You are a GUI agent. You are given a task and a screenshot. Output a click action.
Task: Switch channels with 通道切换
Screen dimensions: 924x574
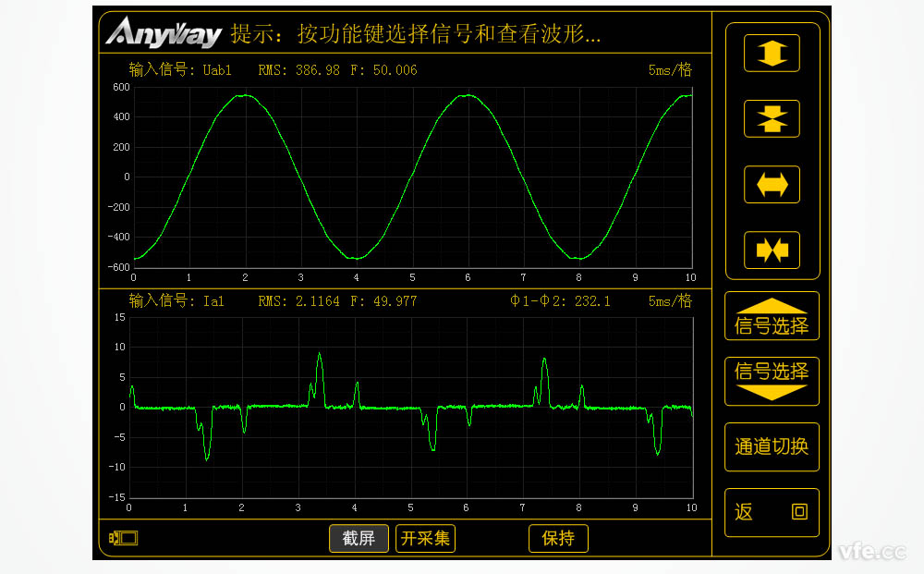772,446
